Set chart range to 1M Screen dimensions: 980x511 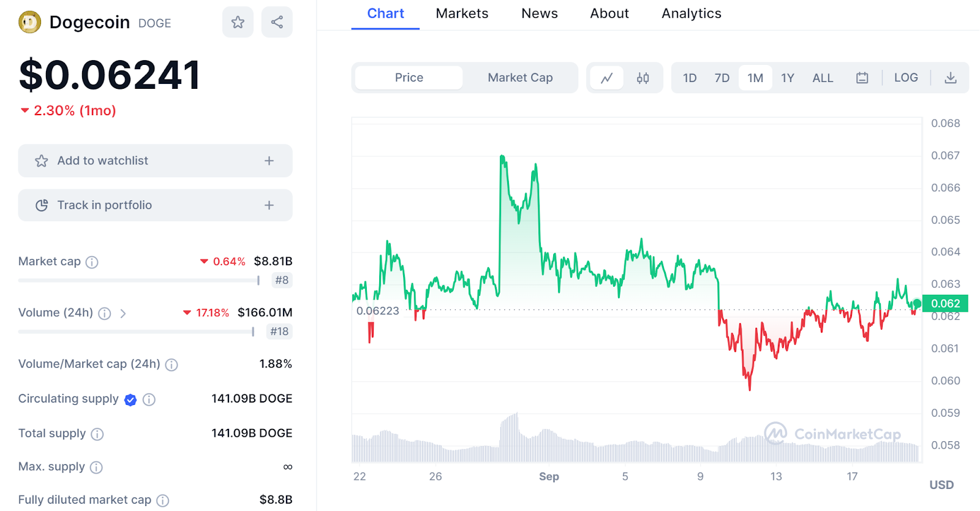(755, 78)
